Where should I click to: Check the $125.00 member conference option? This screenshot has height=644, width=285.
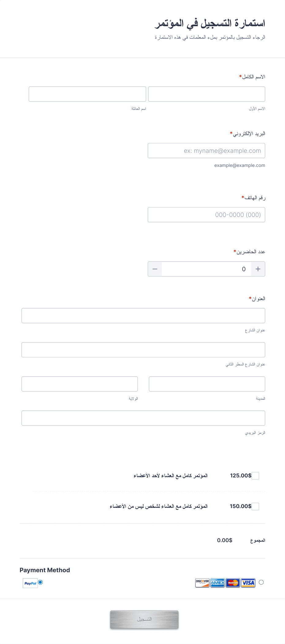[x=255, y=476]
